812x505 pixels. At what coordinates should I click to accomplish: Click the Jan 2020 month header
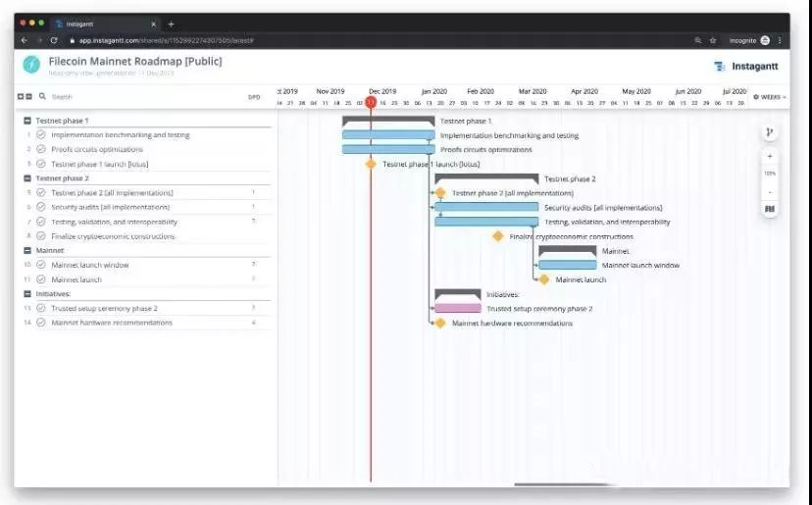pos(434,91)
